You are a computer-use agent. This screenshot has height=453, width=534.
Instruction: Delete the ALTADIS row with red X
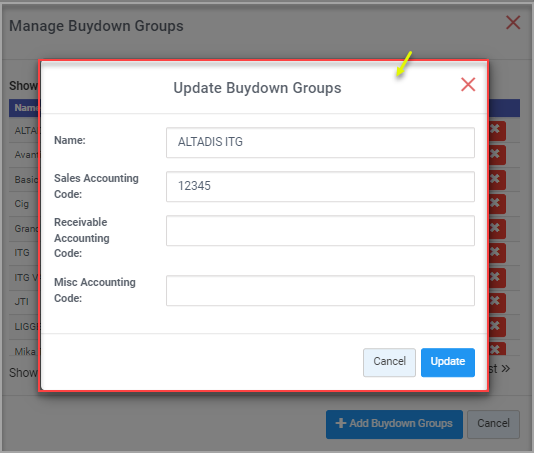(x=497, y=131)
